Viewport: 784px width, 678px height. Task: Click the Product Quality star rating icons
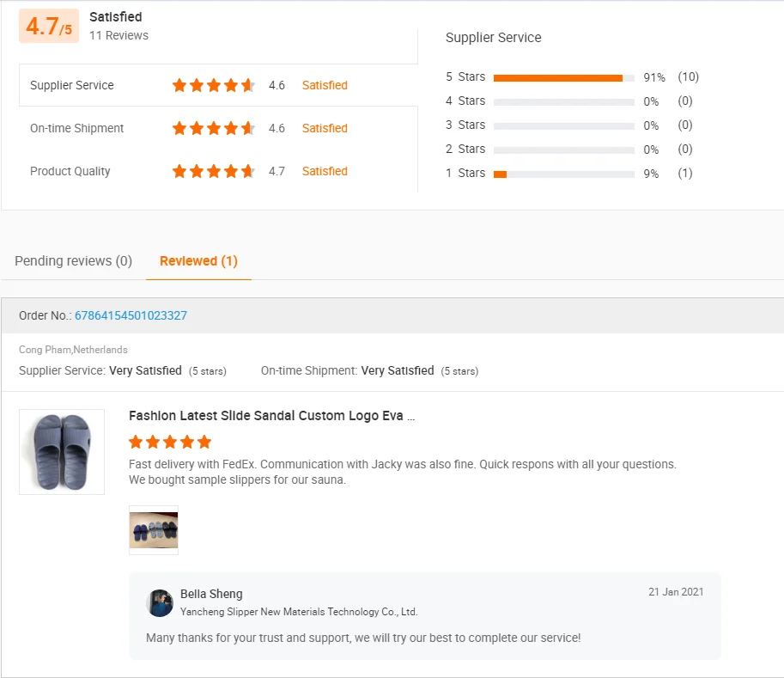pos(214,171)
